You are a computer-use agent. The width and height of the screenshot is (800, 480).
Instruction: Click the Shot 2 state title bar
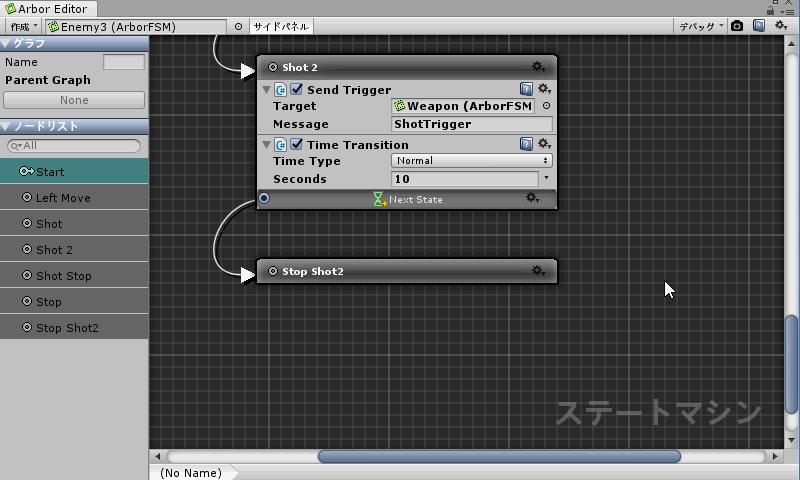(x=407, y=67)
